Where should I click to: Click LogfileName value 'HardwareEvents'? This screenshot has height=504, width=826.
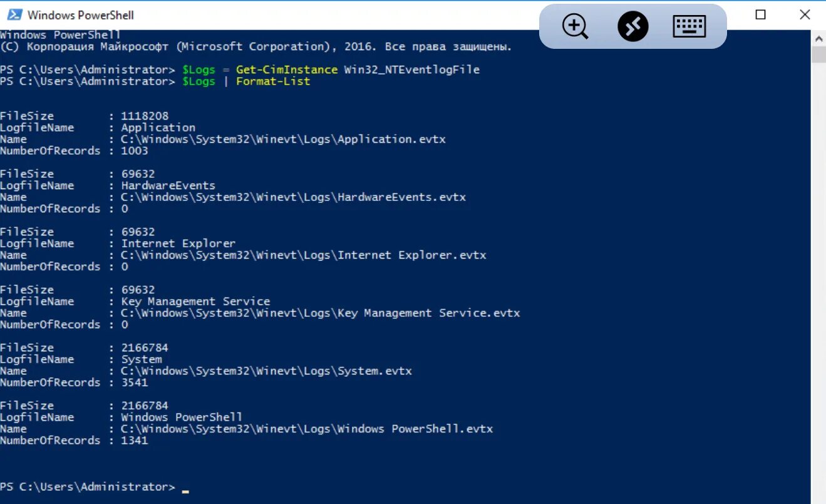point(168,185)
